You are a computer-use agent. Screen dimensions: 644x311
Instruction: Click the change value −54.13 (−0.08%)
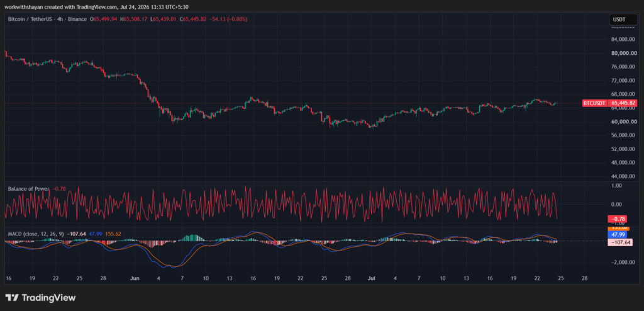coord(228,19)
